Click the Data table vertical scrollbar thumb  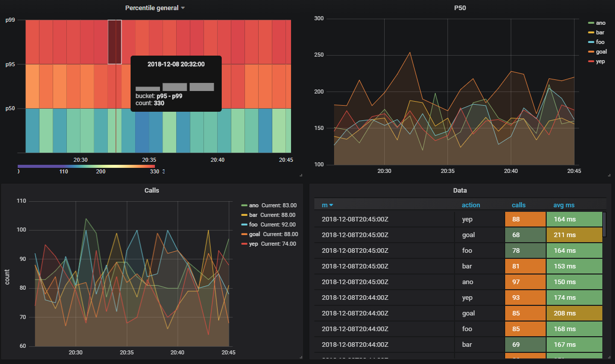(604, 224)
